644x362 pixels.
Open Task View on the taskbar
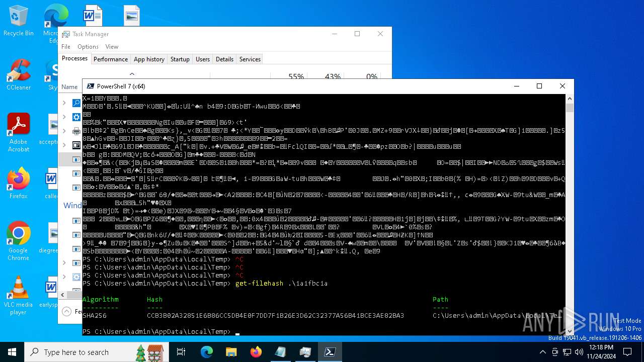(181, 352)
